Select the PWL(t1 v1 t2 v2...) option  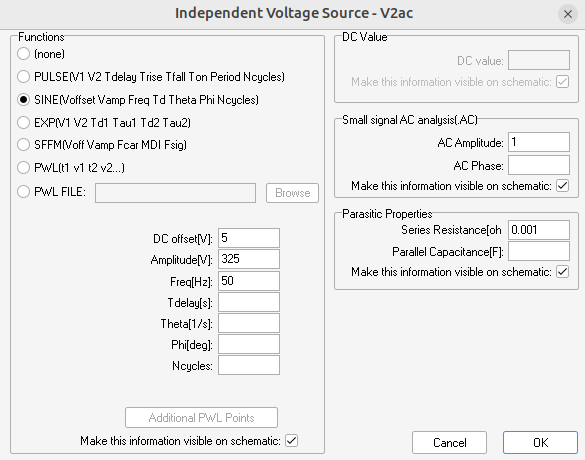pos(24,168)
